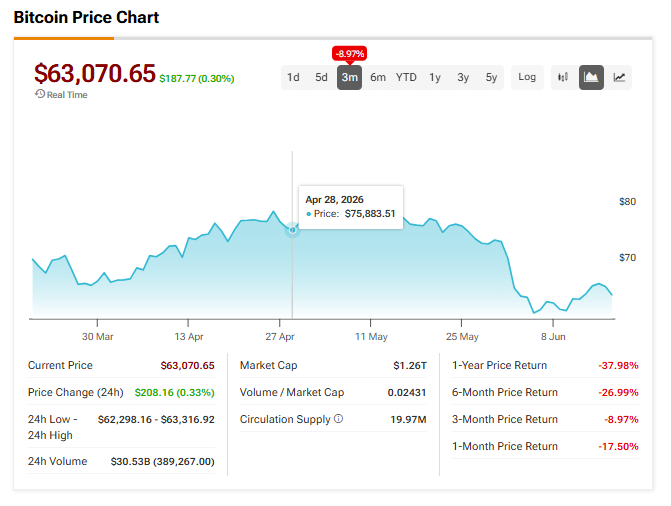Click the 1-Year Price Return label

499,365
